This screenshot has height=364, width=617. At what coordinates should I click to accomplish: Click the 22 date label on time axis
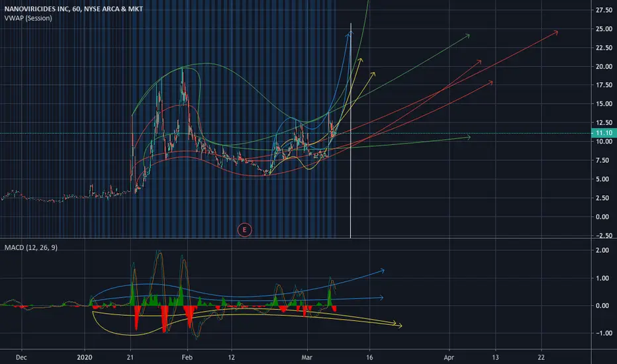click(541, 357)
